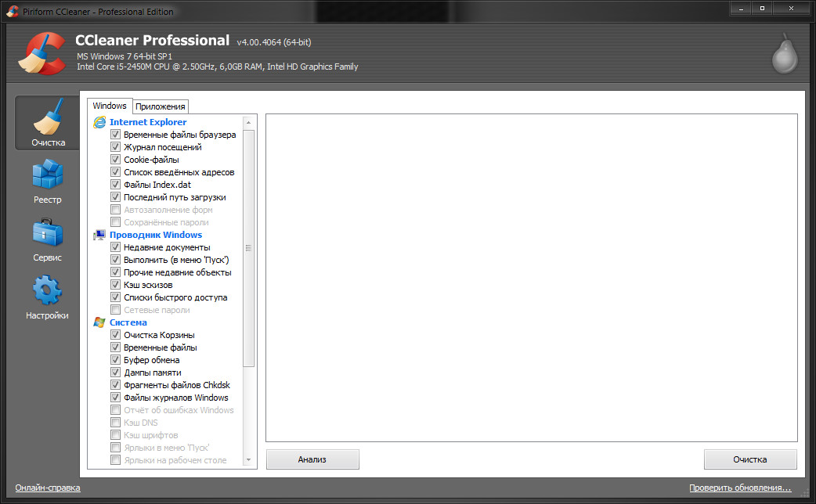Toggle Очистка Корзины checkbox
Screen dimensions: 816x504
tap(116, 335)
